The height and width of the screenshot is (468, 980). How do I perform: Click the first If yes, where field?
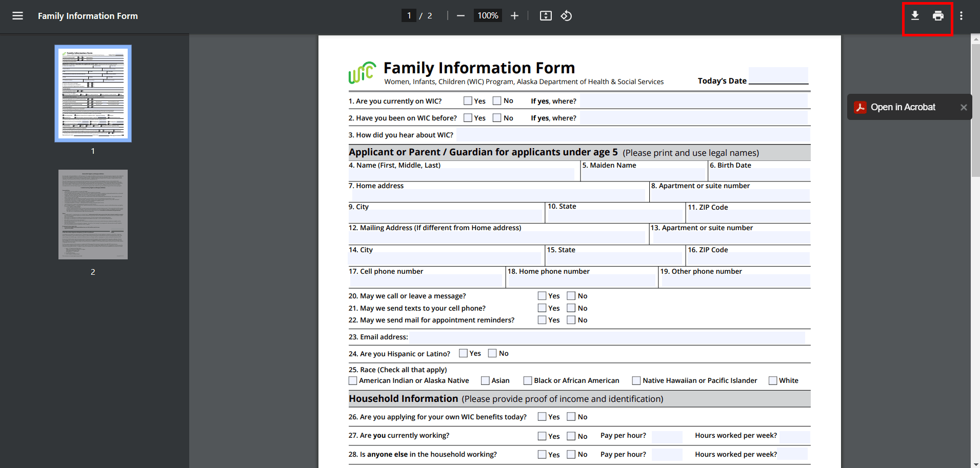pos(694,101)
